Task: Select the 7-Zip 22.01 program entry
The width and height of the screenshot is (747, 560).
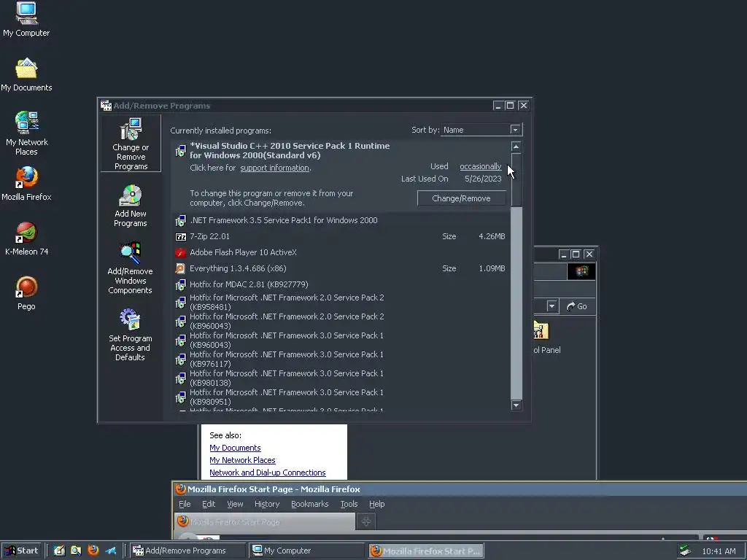Action: point(341,237)
